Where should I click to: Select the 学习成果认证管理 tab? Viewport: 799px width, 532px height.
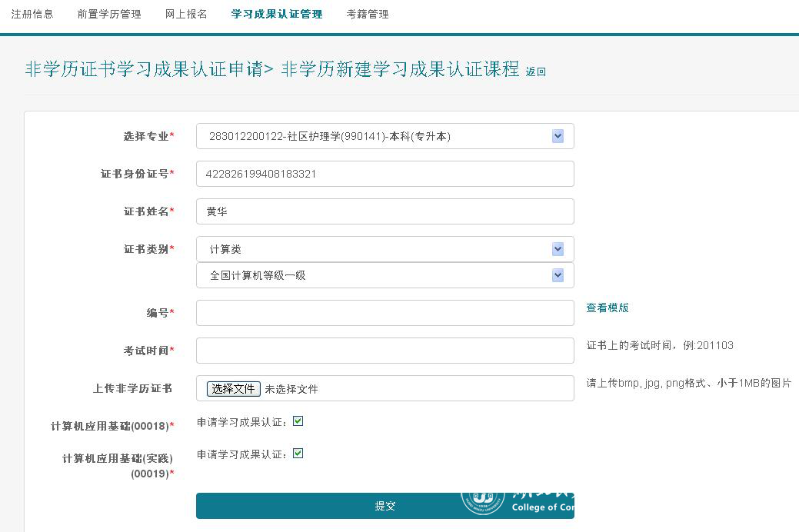point(277,14)
